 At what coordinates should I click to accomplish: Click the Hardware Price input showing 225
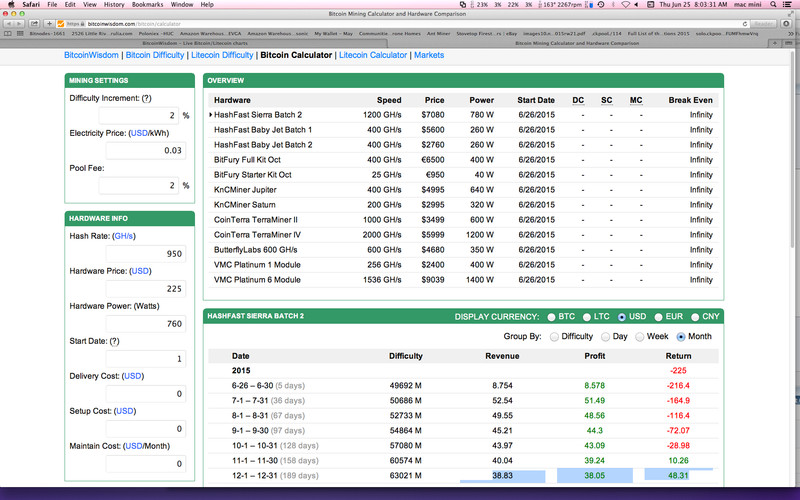coord(146,289)
